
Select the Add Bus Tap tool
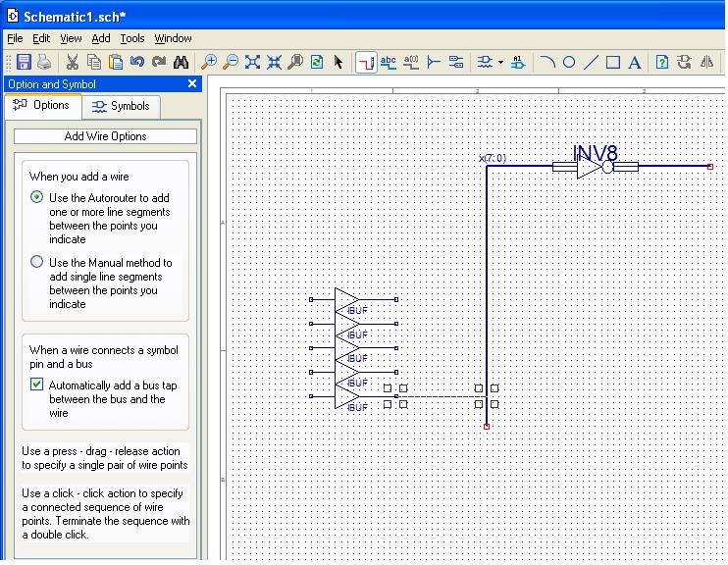pos(435,62)
